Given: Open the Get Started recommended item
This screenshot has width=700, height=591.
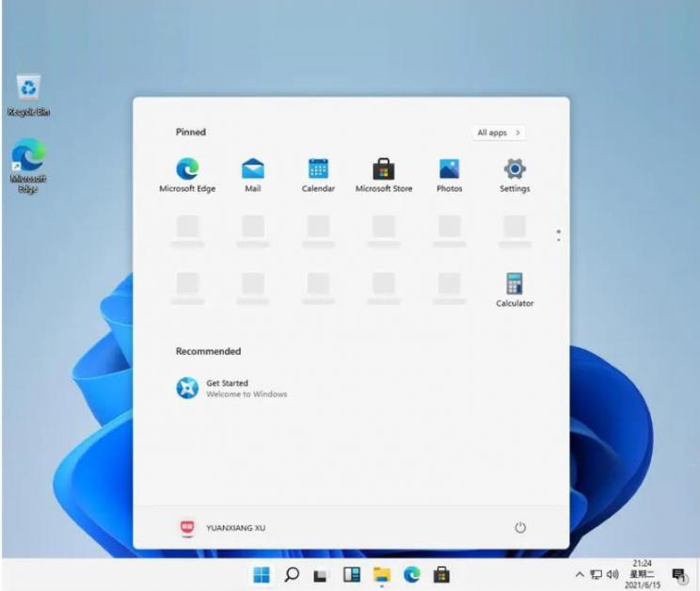Looking at the screenshot, I should click(x=231, y=388).
